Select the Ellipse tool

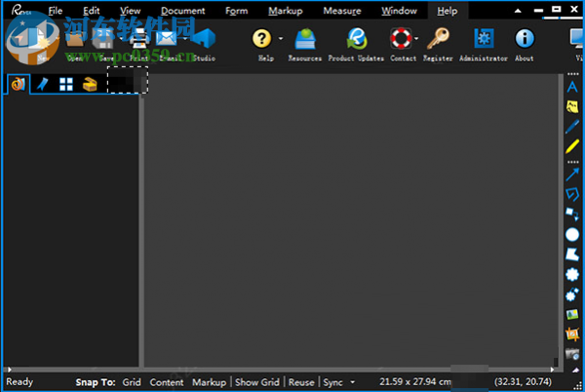coord(572,235)
